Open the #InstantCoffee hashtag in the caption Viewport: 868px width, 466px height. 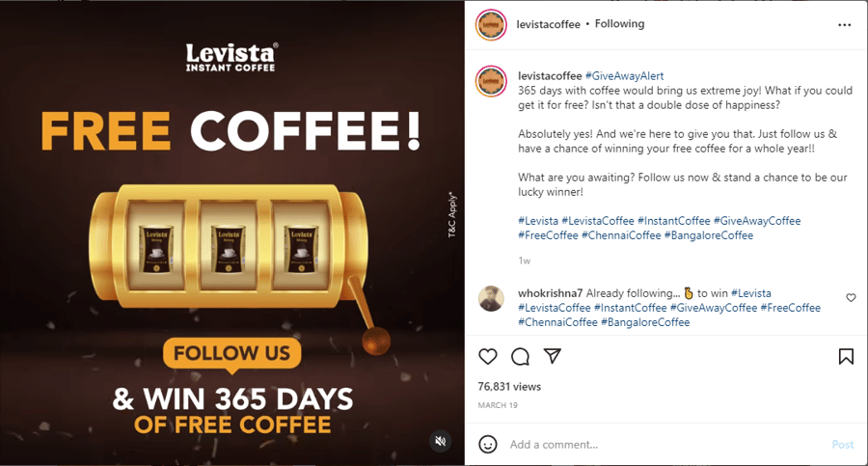pos(674,221)
